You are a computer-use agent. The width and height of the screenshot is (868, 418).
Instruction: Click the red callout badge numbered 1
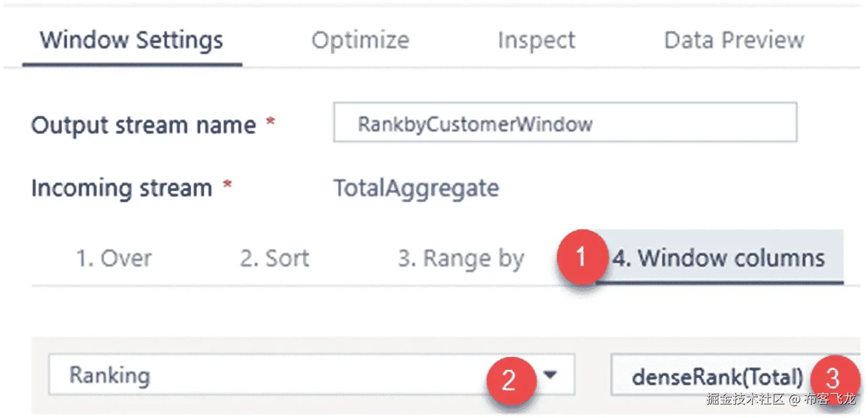click(580, 257)
